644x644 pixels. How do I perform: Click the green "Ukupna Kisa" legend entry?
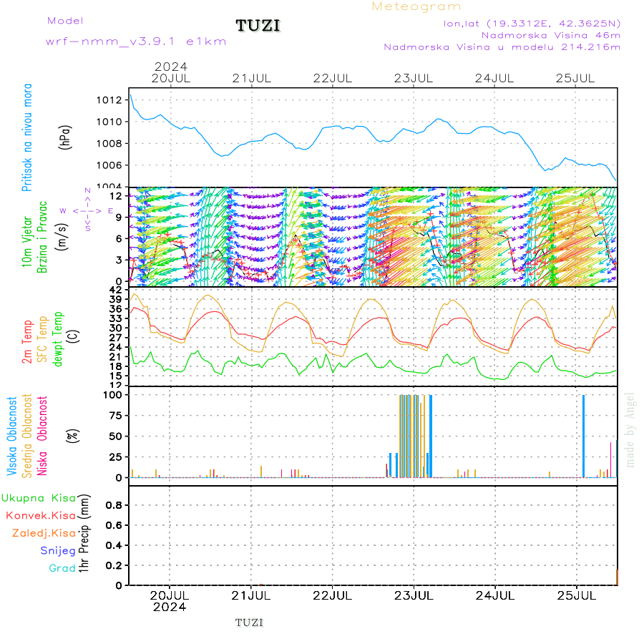(39, 498)
